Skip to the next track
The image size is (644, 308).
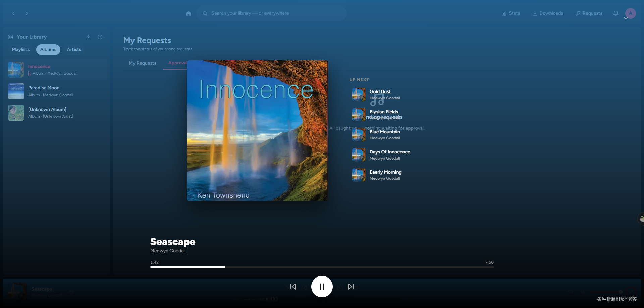(351, 287)
